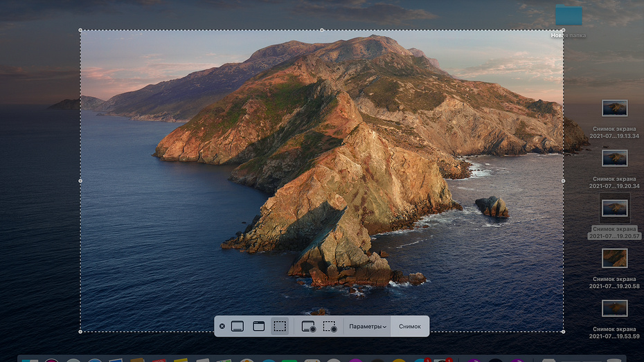Select screenshot file ending in 19.20.34

pyautogui.click(x=614, y=158)
